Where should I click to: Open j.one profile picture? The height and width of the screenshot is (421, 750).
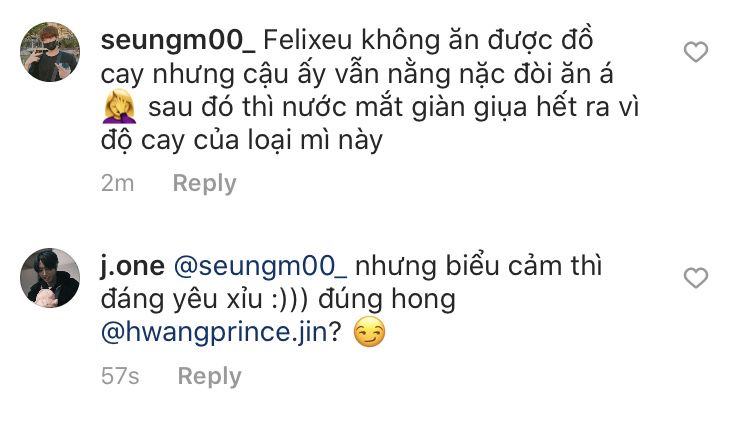pos(50,277)
